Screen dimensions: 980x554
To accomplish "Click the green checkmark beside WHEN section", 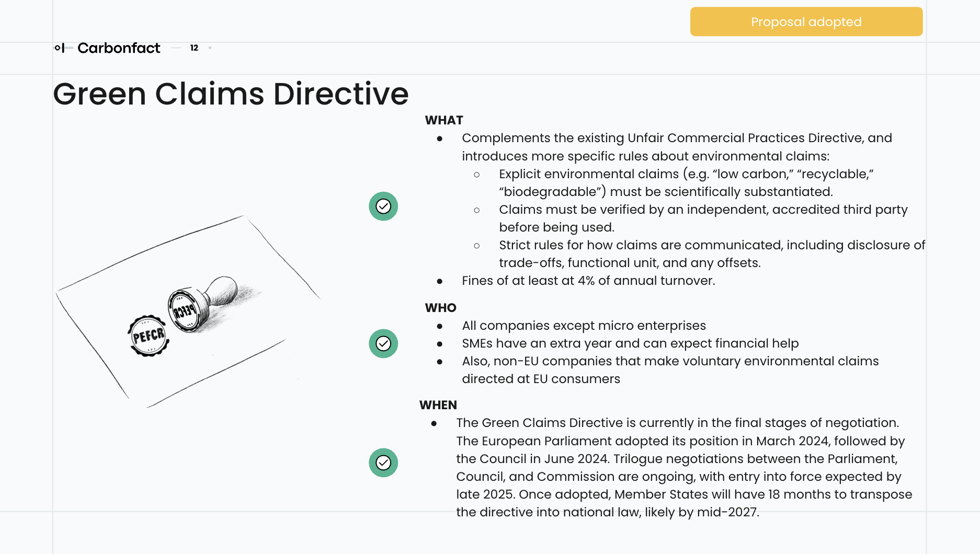I will point(383,463).
